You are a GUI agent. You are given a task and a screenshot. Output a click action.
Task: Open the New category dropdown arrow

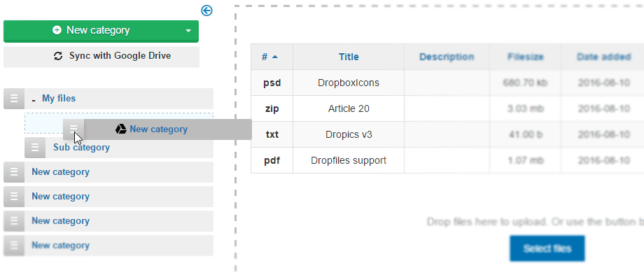click(x=188, y=31)
